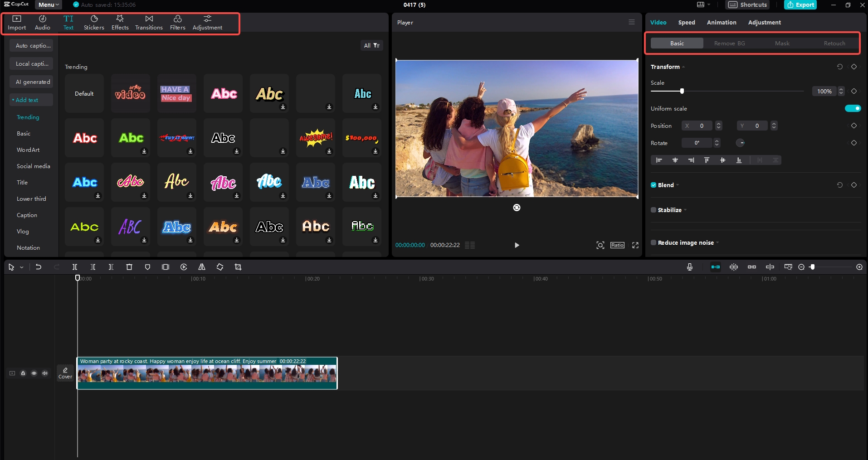Disable the Uniform scale toggle
Image resolution: width=868 pixels, height=460 pixels.
tap(853, 108)
